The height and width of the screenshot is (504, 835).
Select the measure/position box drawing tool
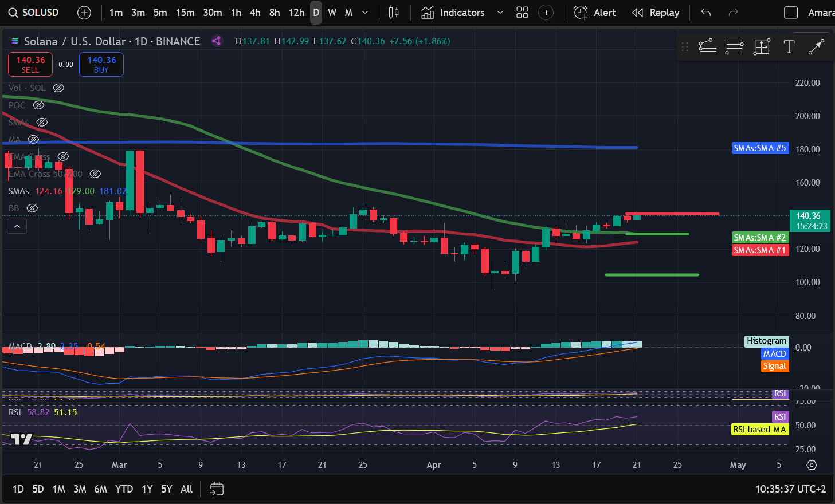pyautogui.click(x=762, y=47)
